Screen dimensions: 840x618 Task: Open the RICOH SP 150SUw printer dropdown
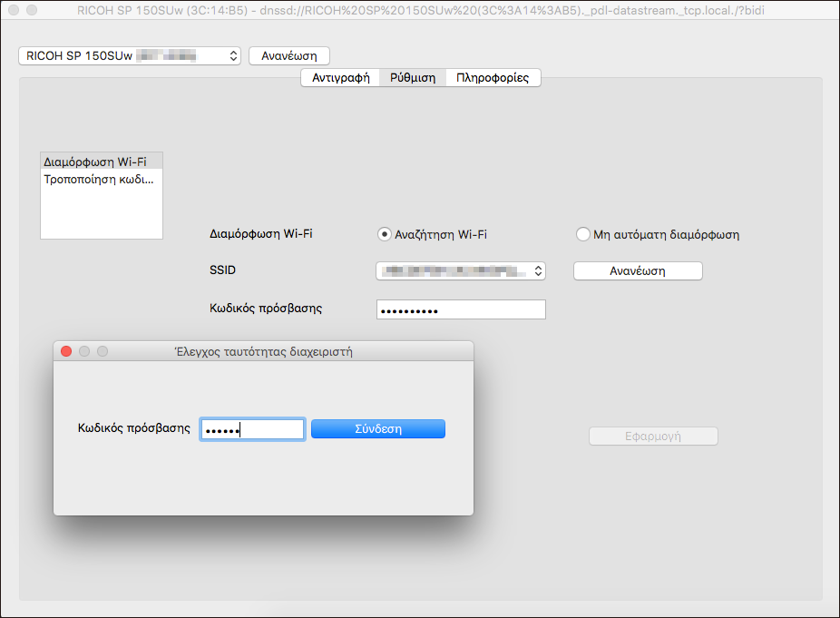pyautogui.click(x=130, y=55)
